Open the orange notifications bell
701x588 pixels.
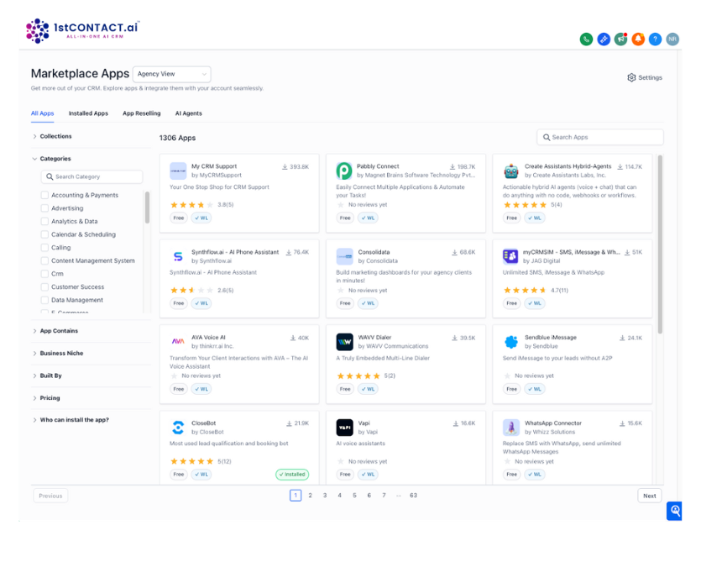[x=638, y=39]
